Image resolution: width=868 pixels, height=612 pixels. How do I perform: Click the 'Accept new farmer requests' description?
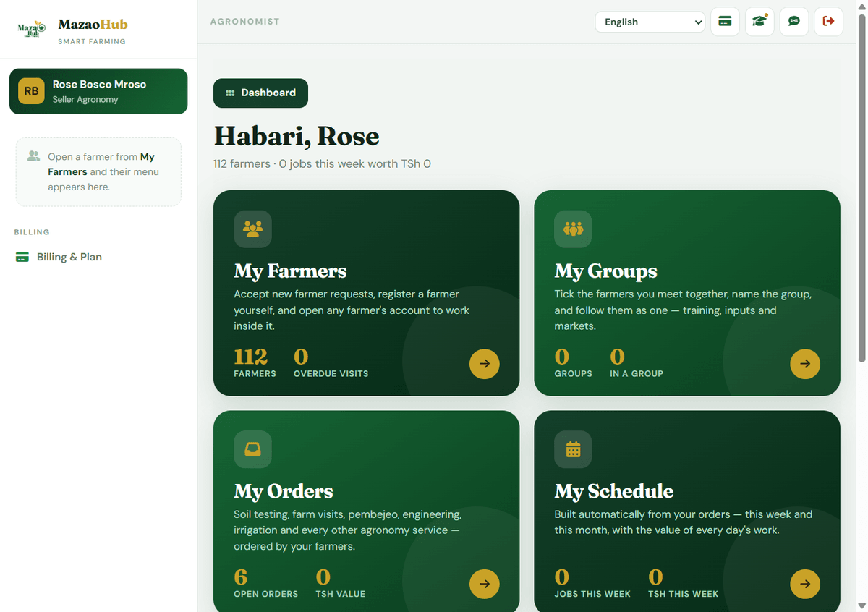(352, 310)
